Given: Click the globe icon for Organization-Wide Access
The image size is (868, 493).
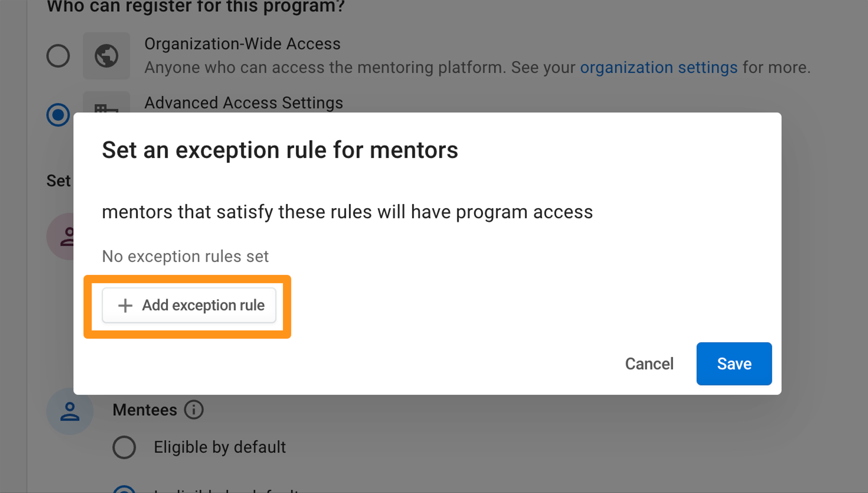Looking at the screenshot, I should point(106,56).
